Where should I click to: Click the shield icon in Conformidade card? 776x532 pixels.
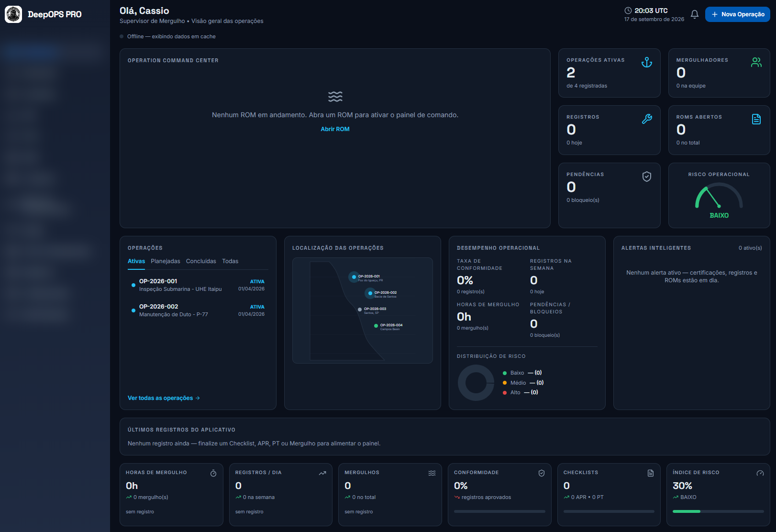542,473
